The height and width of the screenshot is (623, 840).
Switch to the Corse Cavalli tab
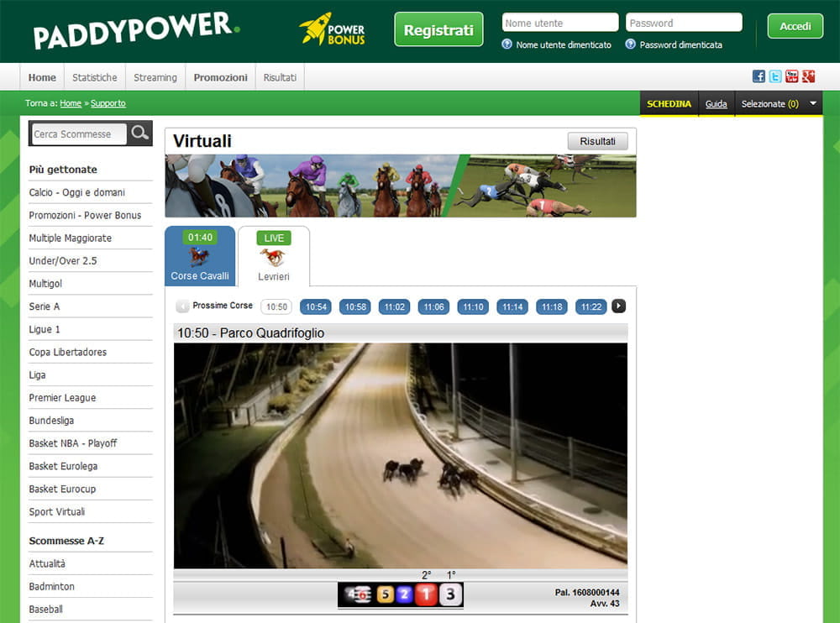(x=200, y=255)
